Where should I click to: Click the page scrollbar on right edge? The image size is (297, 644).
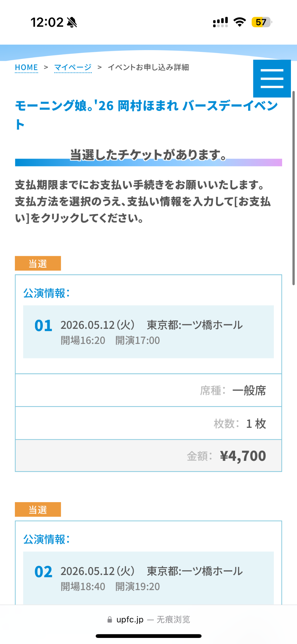pyautogui.click(x=293, y=188)
